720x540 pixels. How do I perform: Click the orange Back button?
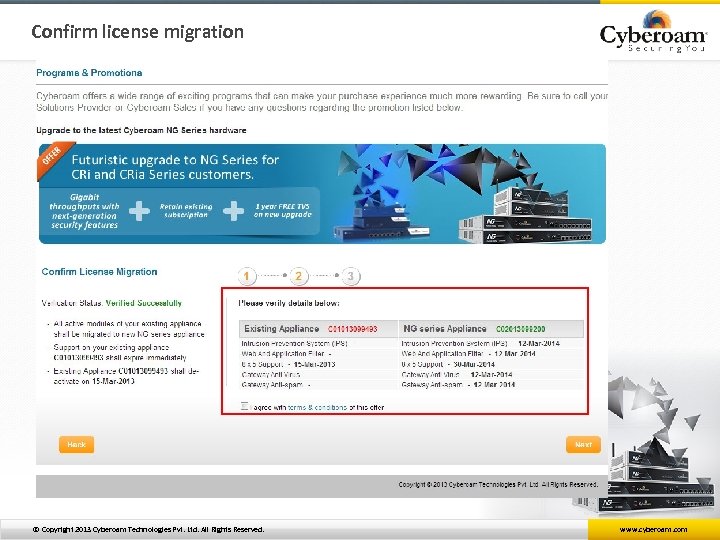[76, 444]
